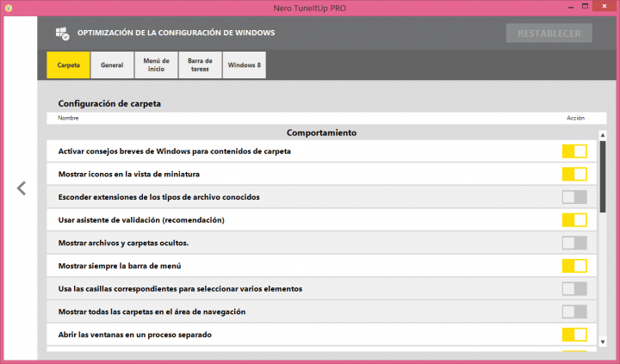Maximize the Nero TuneItUp PRO window

[x=586, y=6]
